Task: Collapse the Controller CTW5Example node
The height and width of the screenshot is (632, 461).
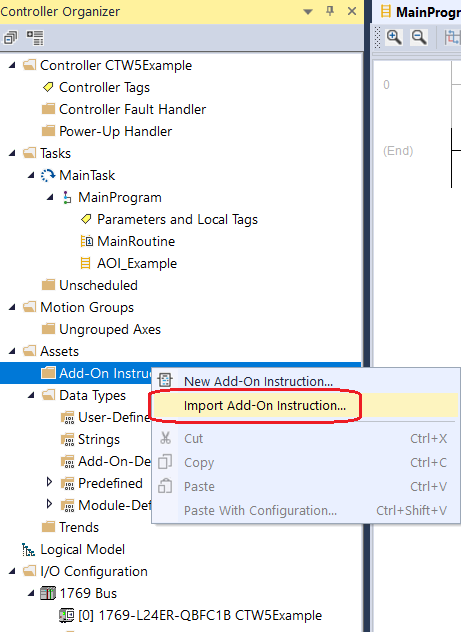Action: click(12, 65)
